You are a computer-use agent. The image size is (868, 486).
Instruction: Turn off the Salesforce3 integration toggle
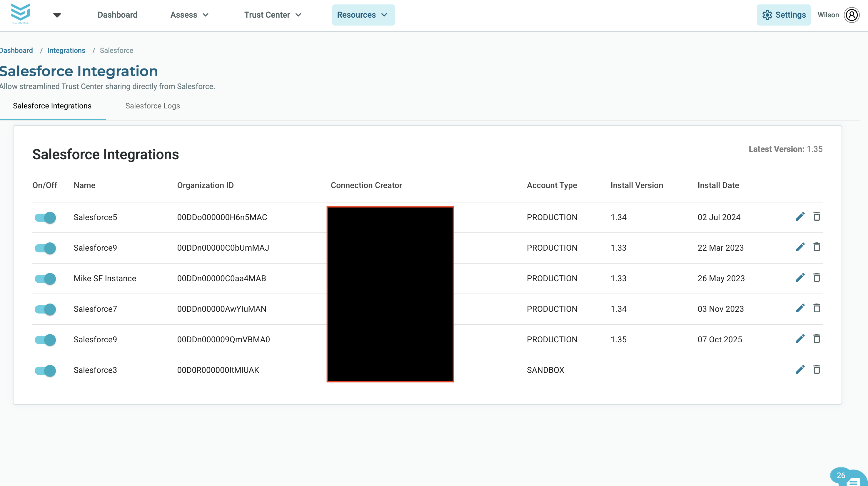click(45, 371)
